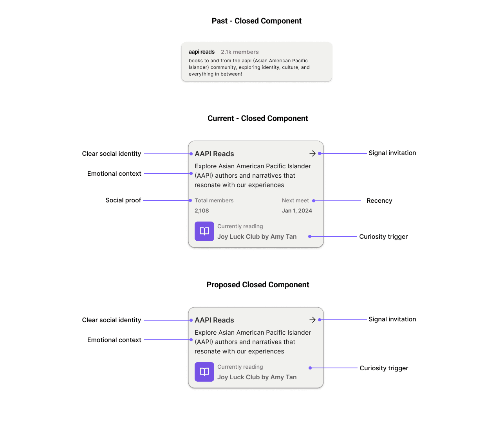Viewport: 504px width, 429px height.
Task: Select the Past - Closed Component heading
Action: tap(257, 21)
